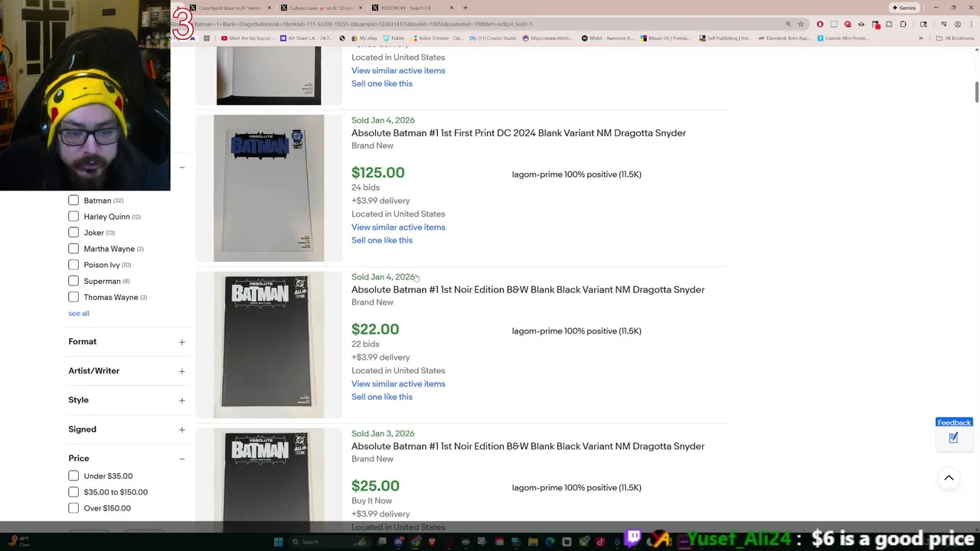Open the apps grid icon in bookmarks bar
Viewport: 980px width, 551px height.
point(206,38)
